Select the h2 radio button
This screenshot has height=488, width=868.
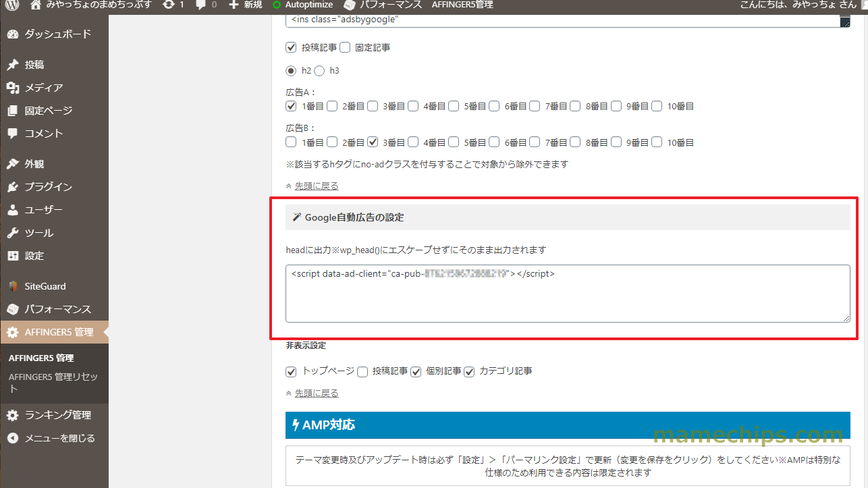[x=292, y=70]
